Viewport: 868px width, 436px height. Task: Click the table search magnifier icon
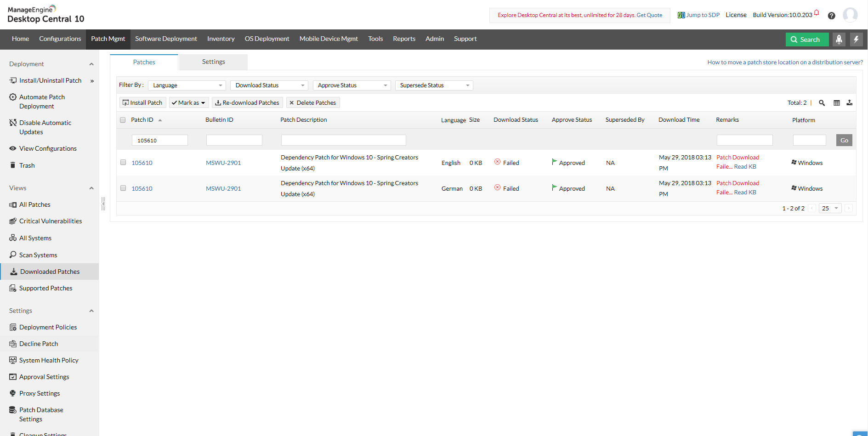[822, 103]
